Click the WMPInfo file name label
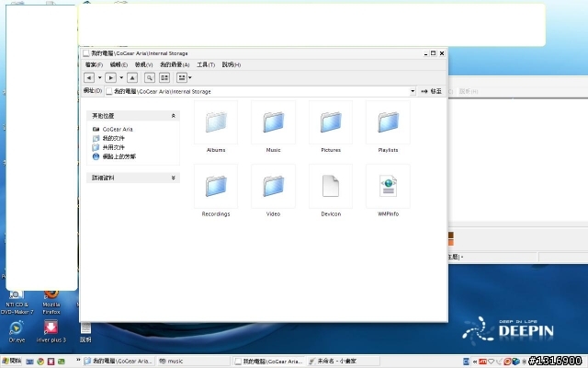Screen dimensions: 588x368 click(388, 213)
